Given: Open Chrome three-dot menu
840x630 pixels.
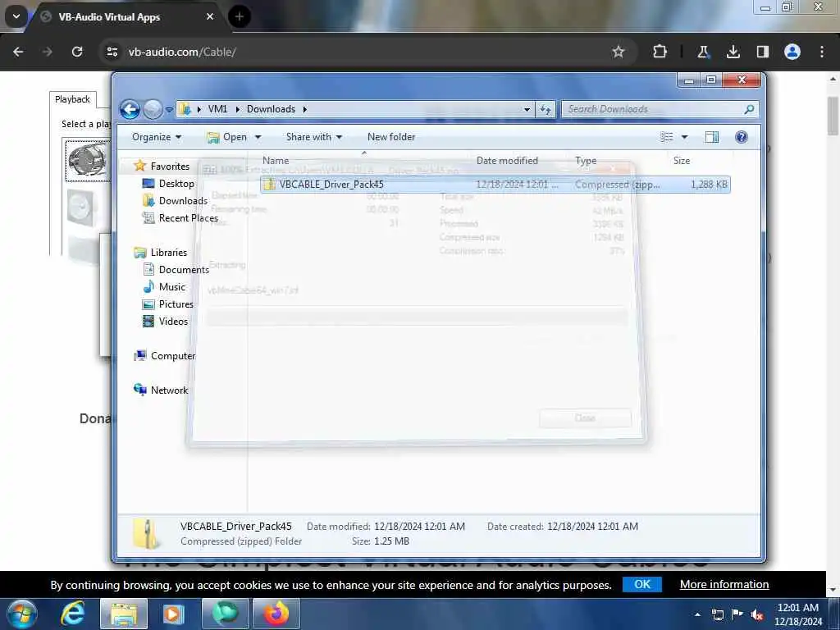Looking at the screenshot, I should click(x=822, y=52).
